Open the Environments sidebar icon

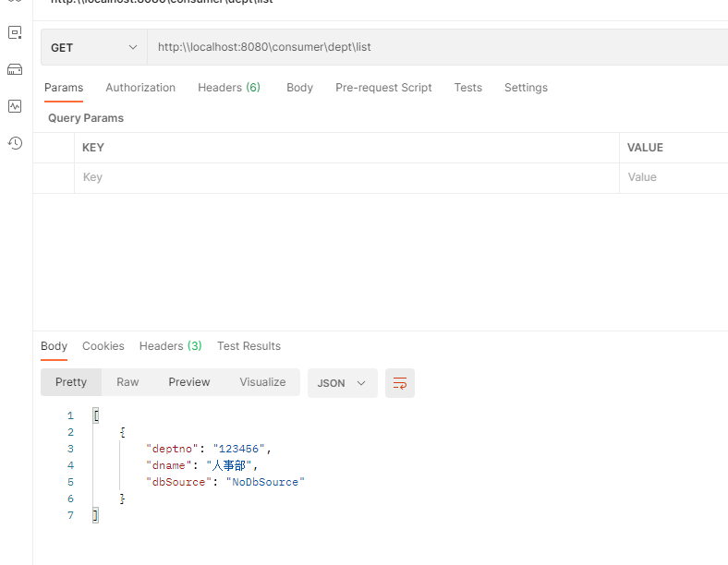(15, 32)
